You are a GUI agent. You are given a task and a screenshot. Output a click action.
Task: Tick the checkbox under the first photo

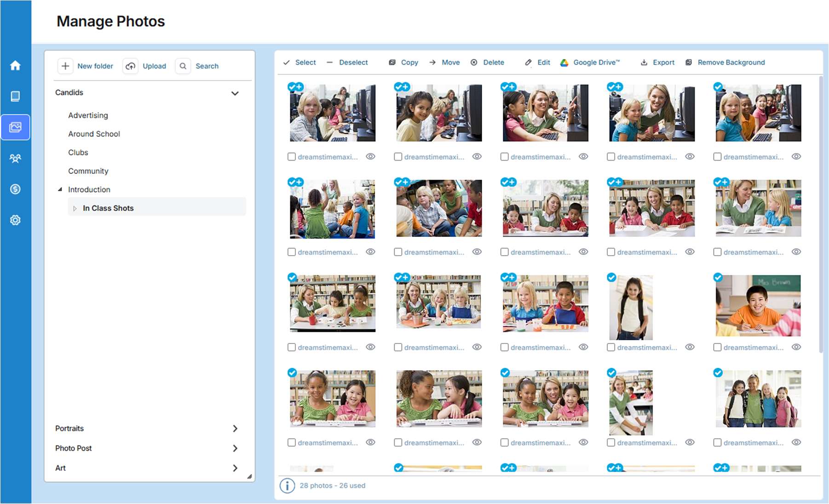pyautogui.click(x=291, y=157)
